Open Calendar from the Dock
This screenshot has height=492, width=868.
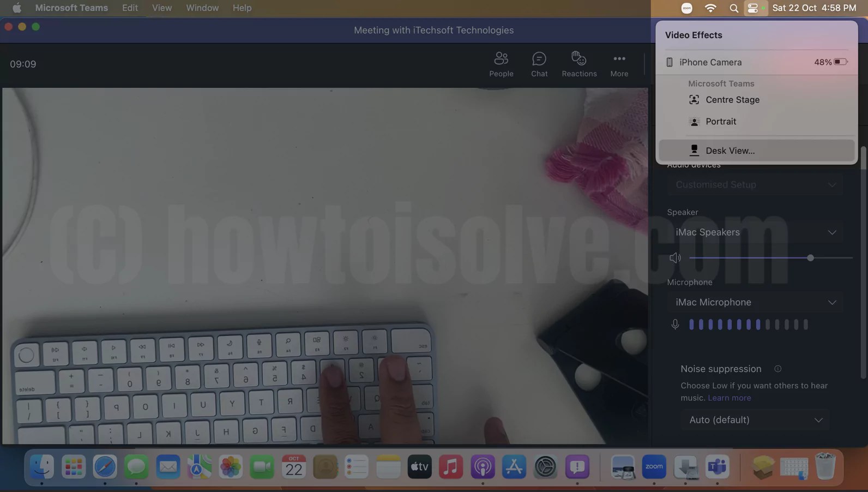coord(294,467)
